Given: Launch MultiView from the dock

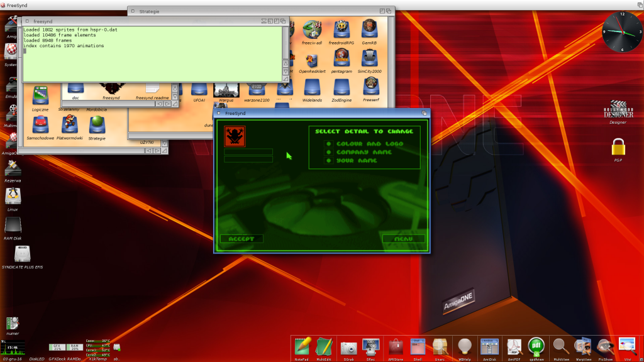Looking at the screenshot, I should coord(560,347).
